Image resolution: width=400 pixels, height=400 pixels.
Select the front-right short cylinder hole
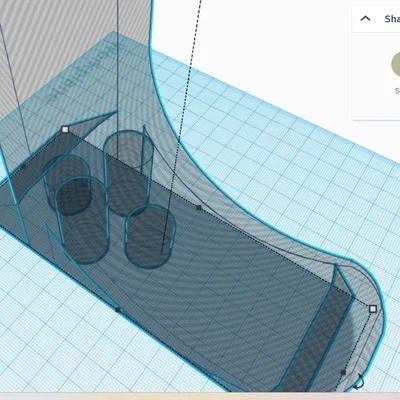(150, 236)
